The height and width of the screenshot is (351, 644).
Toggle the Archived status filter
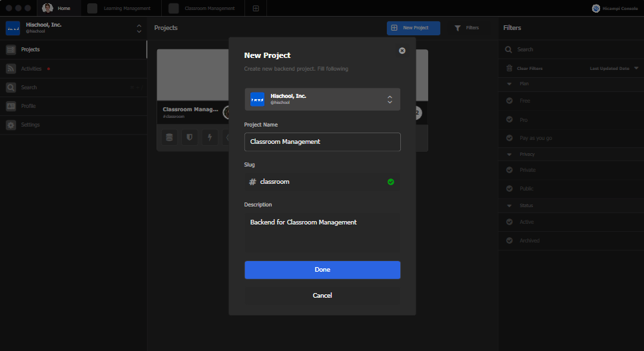[x=509, y=240]
